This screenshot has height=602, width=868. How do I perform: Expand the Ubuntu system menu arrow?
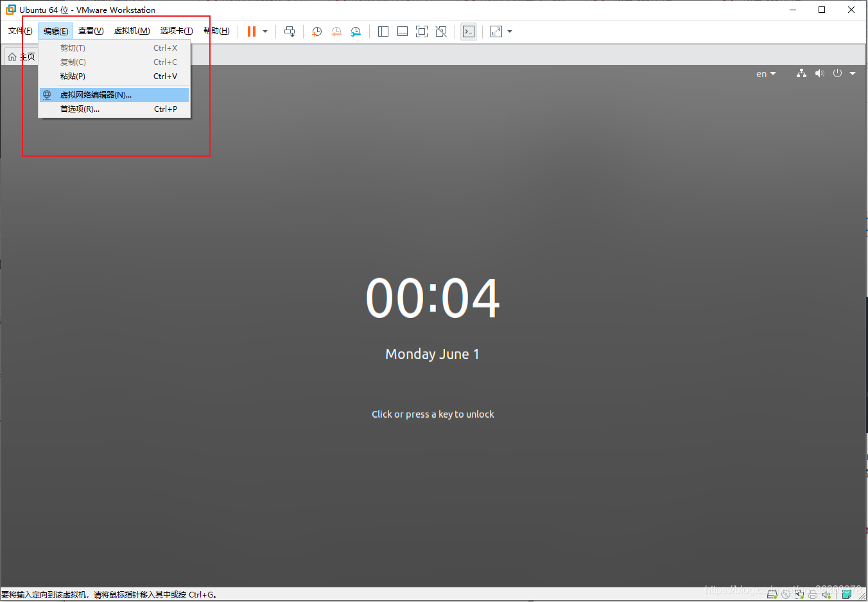click(853, 73)
